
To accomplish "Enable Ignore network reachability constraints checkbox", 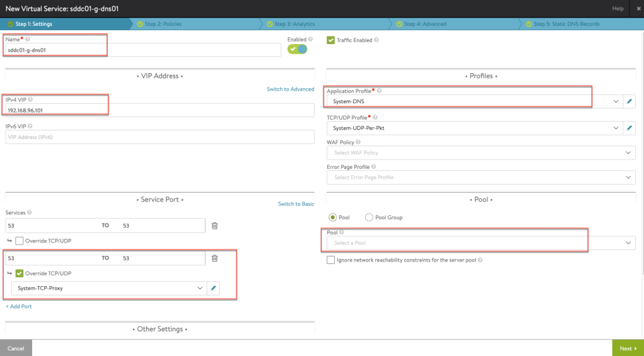I will pyautogui.click(x=330, y=260).
